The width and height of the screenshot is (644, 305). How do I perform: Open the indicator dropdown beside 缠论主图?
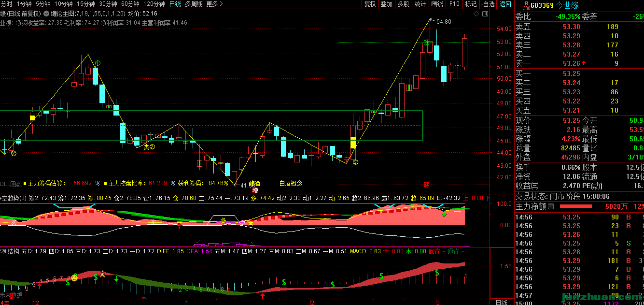[46, 14]
